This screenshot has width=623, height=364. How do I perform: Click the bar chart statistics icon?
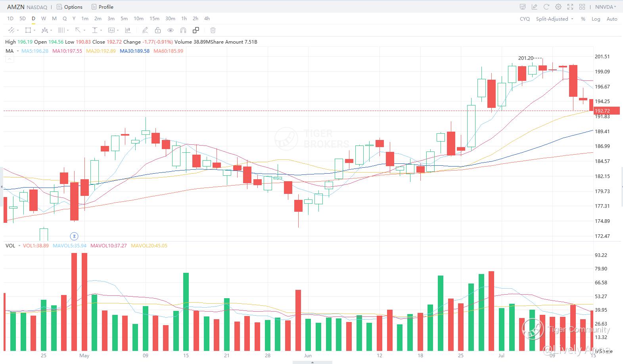point(128,30)
